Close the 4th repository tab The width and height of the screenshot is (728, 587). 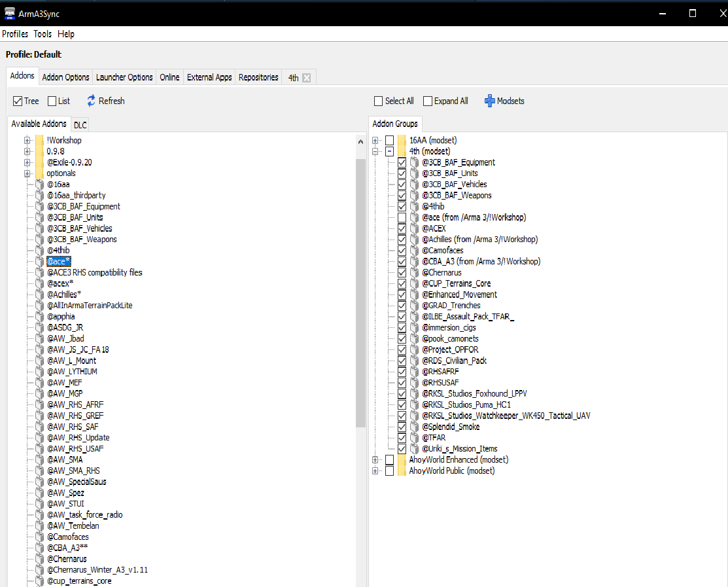306,78
